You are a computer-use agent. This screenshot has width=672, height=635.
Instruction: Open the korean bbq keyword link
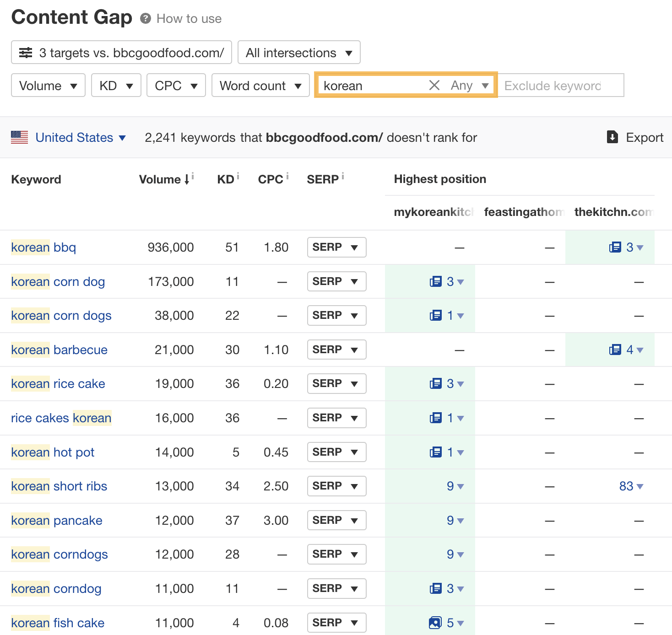pyautogui.click(x=43, y=247)
